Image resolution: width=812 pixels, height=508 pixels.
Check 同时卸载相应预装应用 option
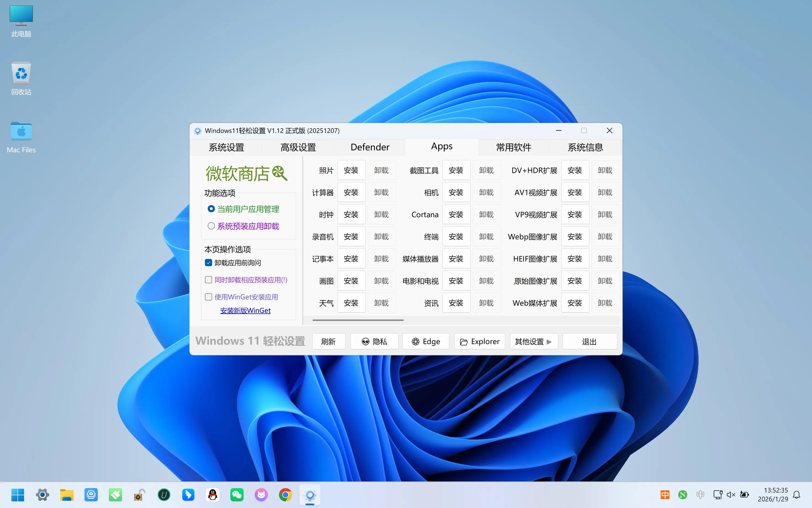pos(209,280)
